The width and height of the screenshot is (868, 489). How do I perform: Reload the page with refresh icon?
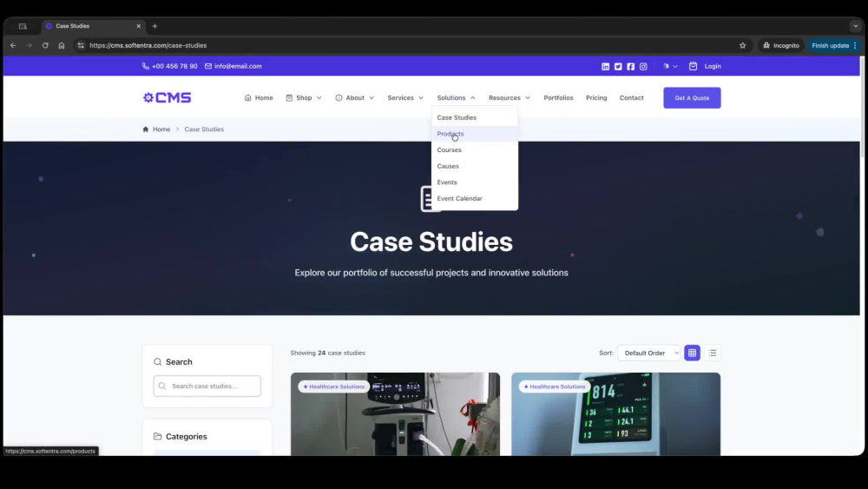coord(45,45)
